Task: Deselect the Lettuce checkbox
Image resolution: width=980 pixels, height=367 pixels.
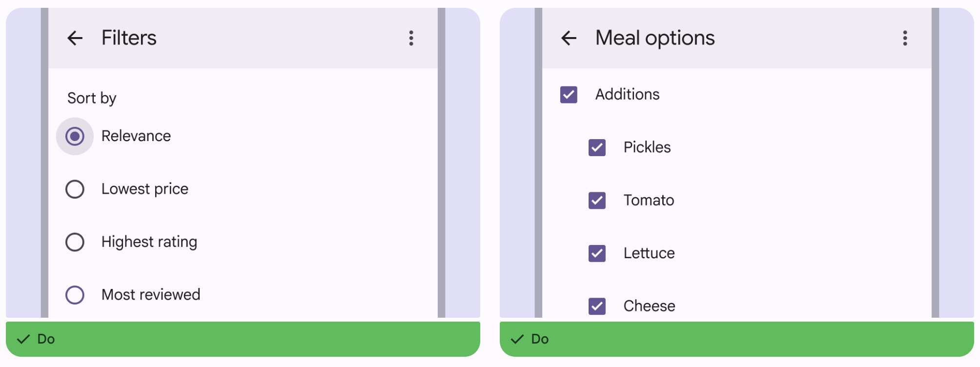Action: click(x=597, y=253)
